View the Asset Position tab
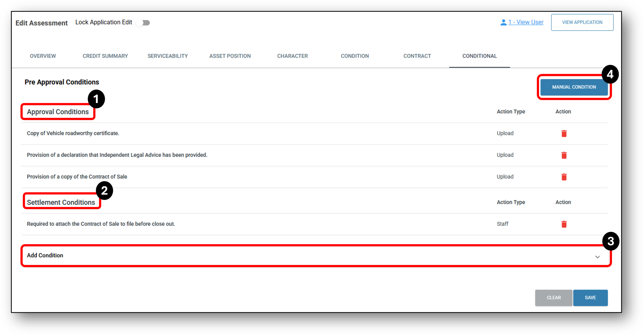 [230, 56]
